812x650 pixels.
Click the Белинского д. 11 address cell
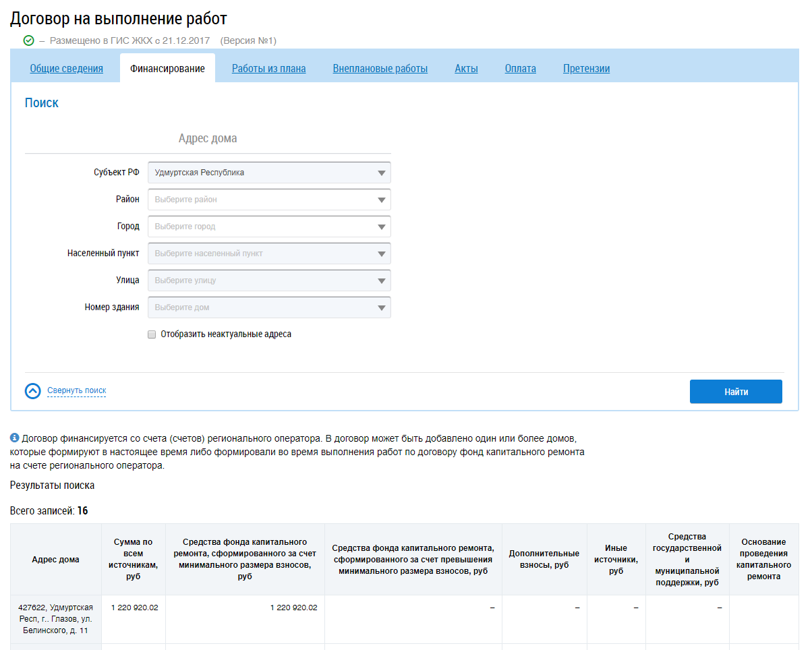(56, 619)
